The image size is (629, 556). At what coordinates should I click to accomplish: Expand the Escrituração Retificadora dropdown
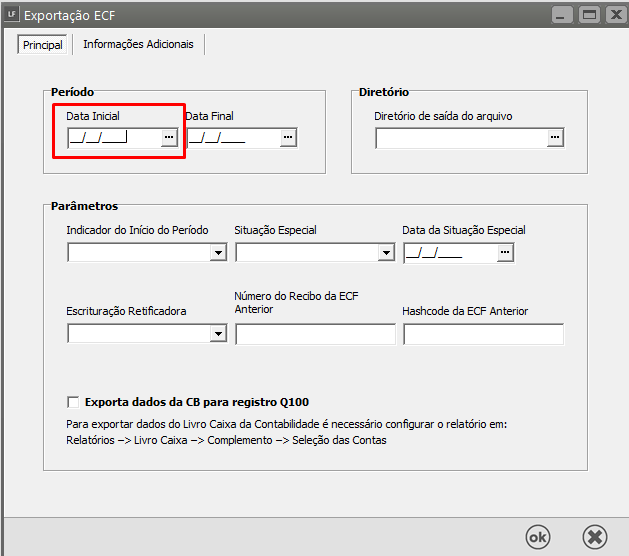[218, 334]
